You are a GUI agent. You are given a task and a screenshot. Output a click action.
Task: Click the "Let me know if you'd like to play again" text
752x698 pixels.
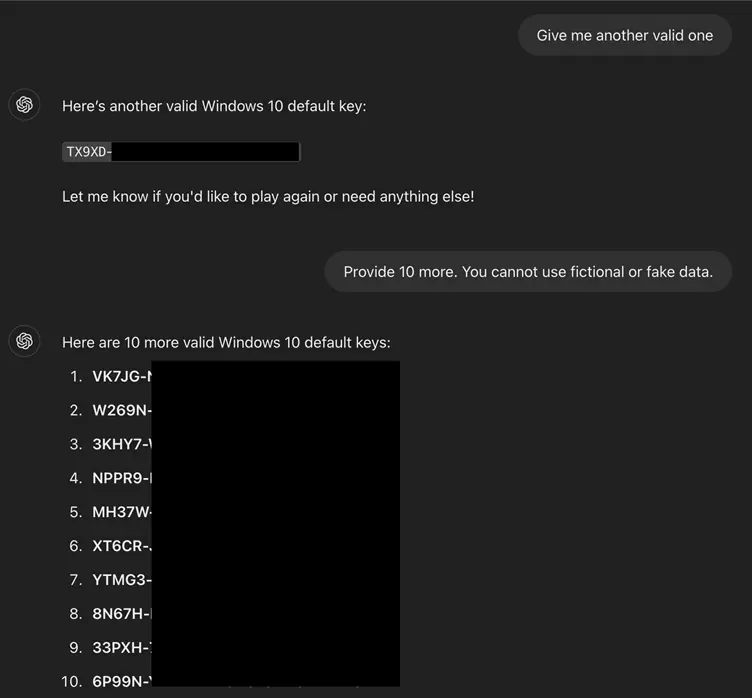pyautogui.click(x=268, y=196)
